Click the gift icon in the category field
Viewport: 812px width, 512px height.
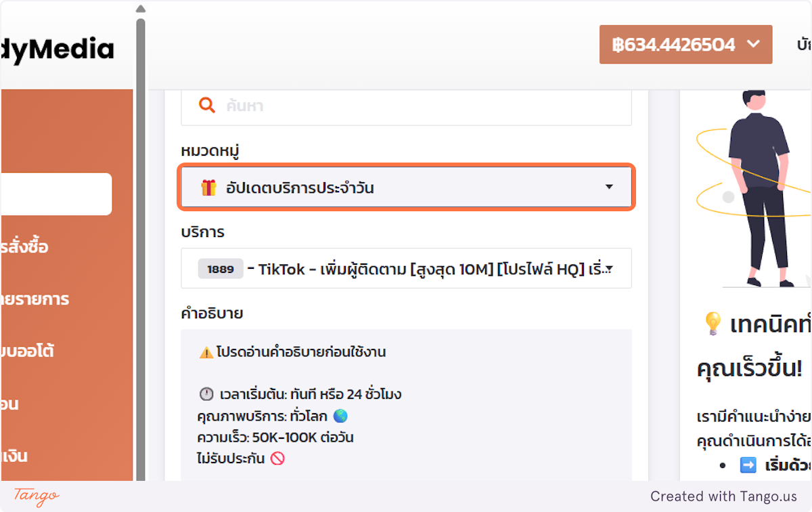208,188
